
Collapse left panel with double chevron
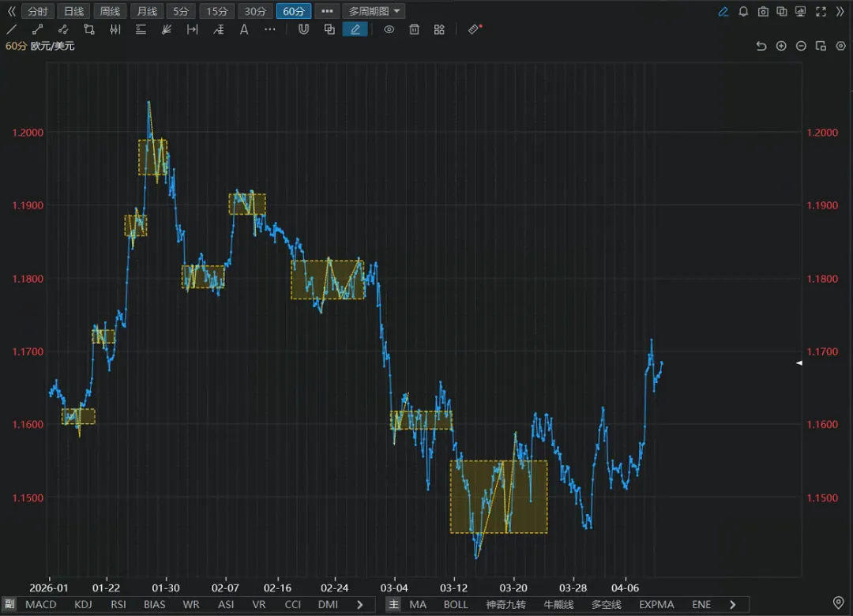(11, 11)
